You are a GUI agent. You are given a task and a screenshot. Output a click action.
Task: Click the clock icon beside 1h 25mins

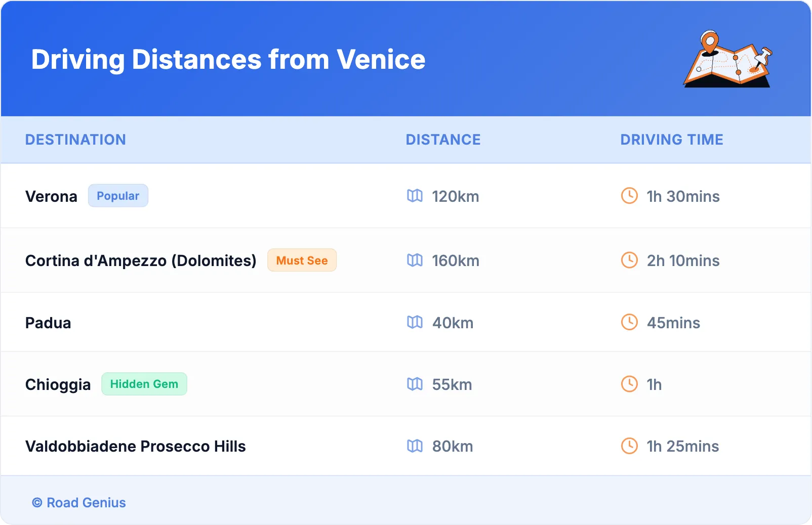pyautogui.click(x=629, y=446)
